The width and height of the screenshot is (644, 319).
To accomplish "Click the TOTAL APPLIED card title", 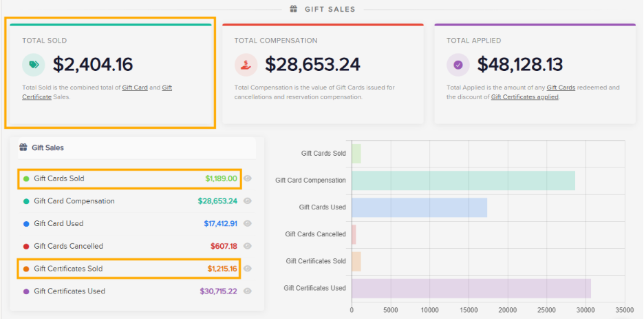I will (474, 41).
